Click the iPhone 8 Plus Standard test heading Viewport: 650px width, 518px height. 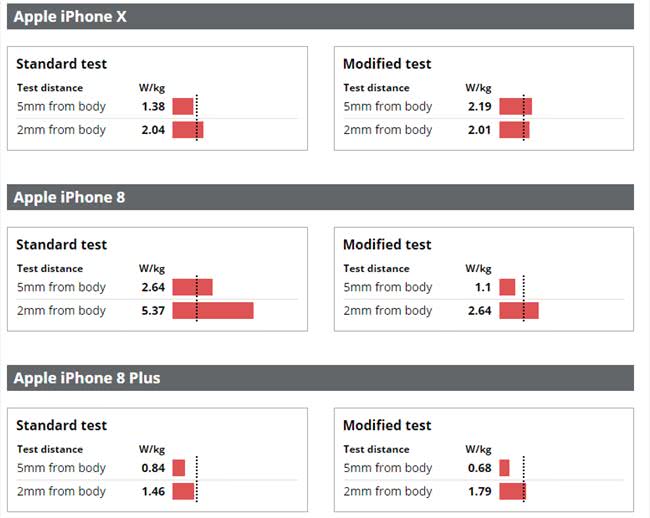[x=61, y=425]
